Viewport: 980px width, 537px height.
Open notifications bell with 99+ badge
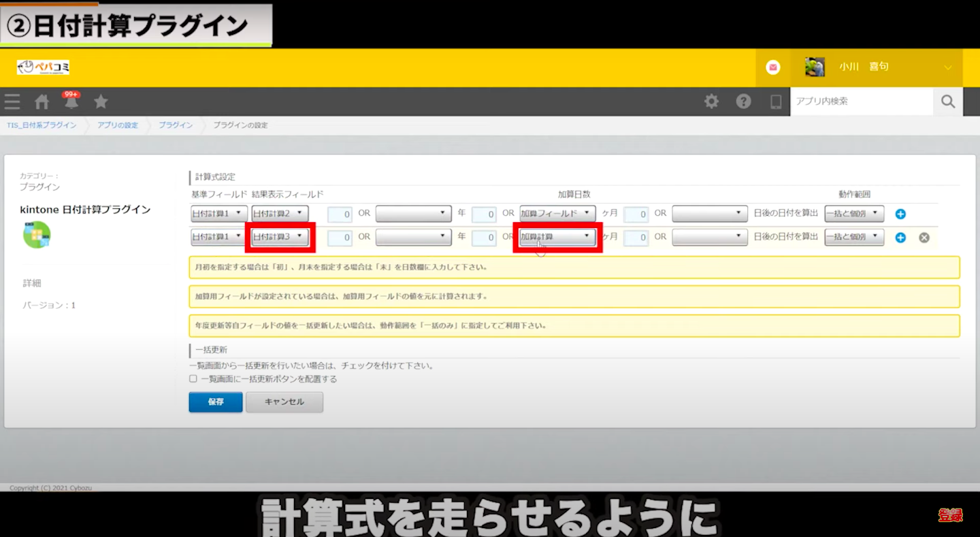click(71, 102)
